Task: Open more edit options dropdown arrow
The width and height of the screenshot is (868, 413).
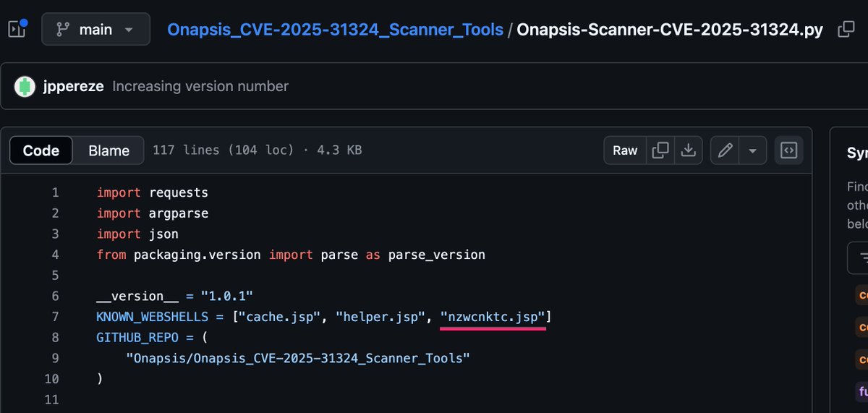Action: [752, 150]
